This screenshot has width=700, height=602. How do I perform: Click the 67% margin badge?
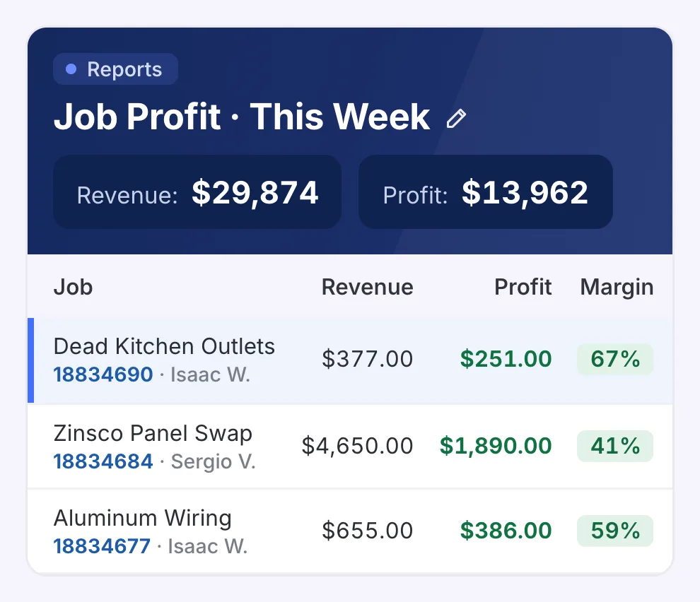click(x=615, y=359)
